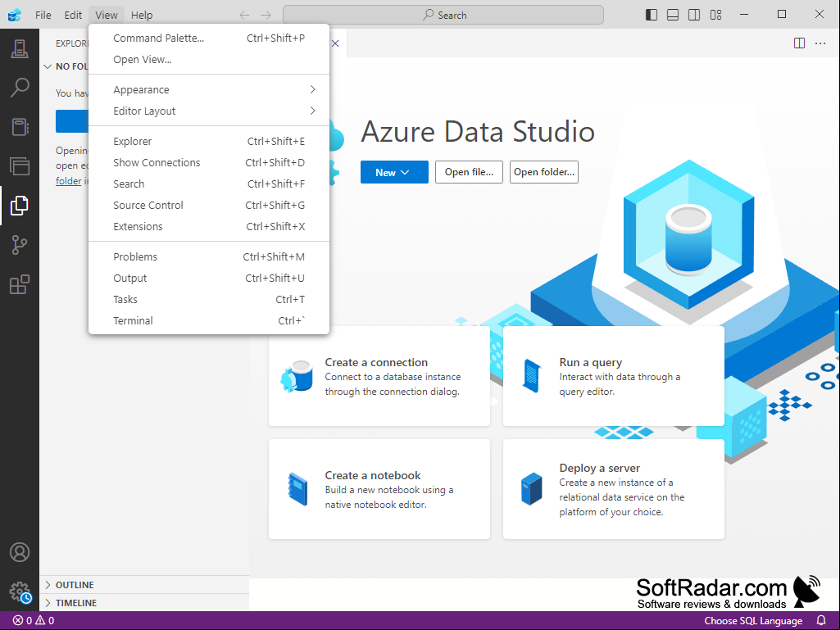The image size is (840, 630).
Task: Click the Open folder... button
Action: pyautogui.click(x=544, y=172)
